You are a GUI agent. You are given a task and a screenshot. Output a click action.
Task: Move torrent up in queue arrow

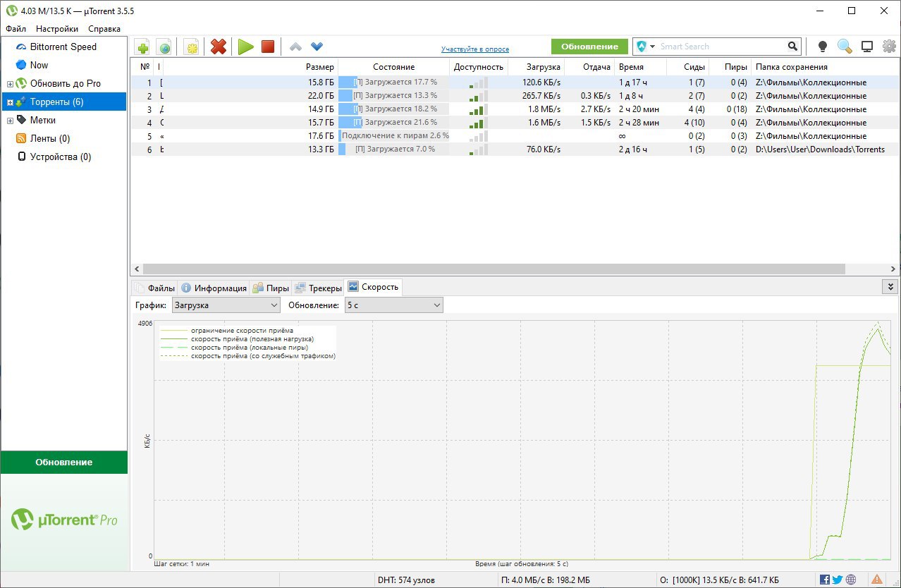pyautogui.click(x=296, y=47)
